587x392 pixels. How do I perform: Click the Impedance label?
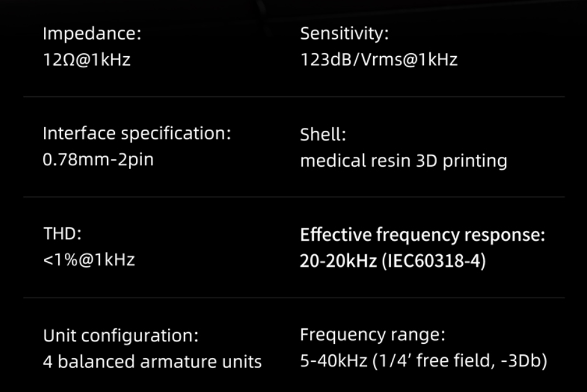[92, 33]
